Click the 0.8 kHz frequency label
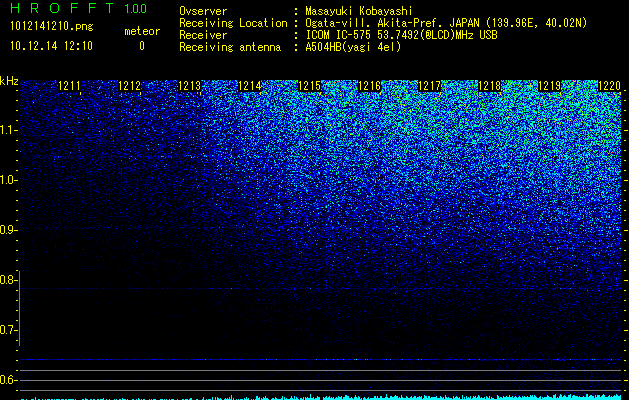The image size is (629, 400). [8, 280]
